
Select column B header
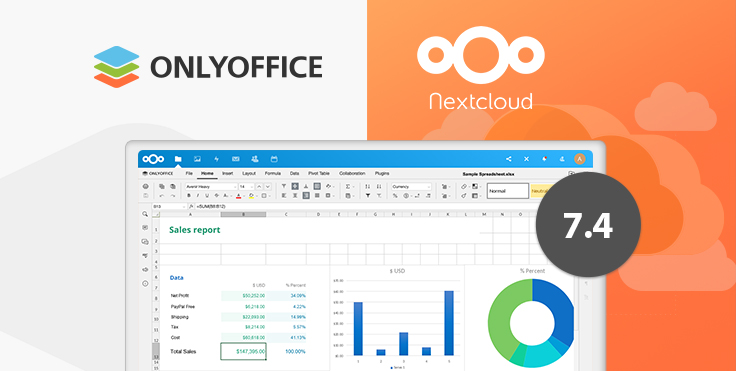click(243, 214)
